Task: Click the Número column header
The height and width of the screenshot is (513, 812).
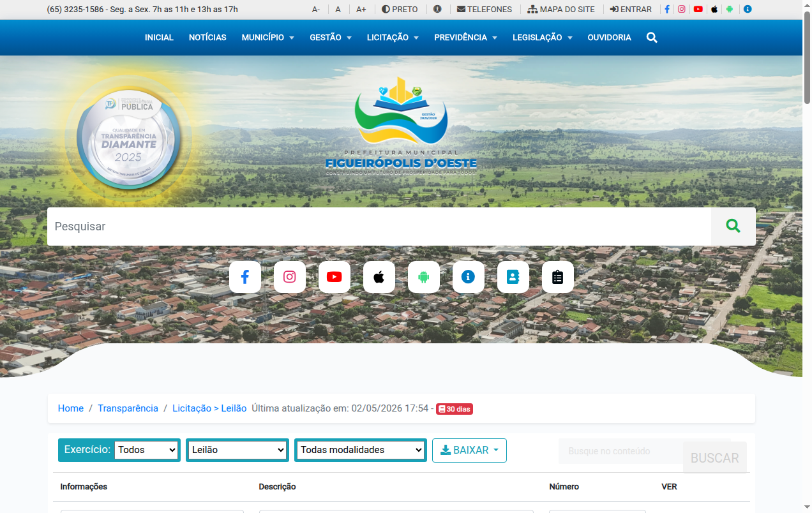Action: pyautogui.click(x=564, y=487)
